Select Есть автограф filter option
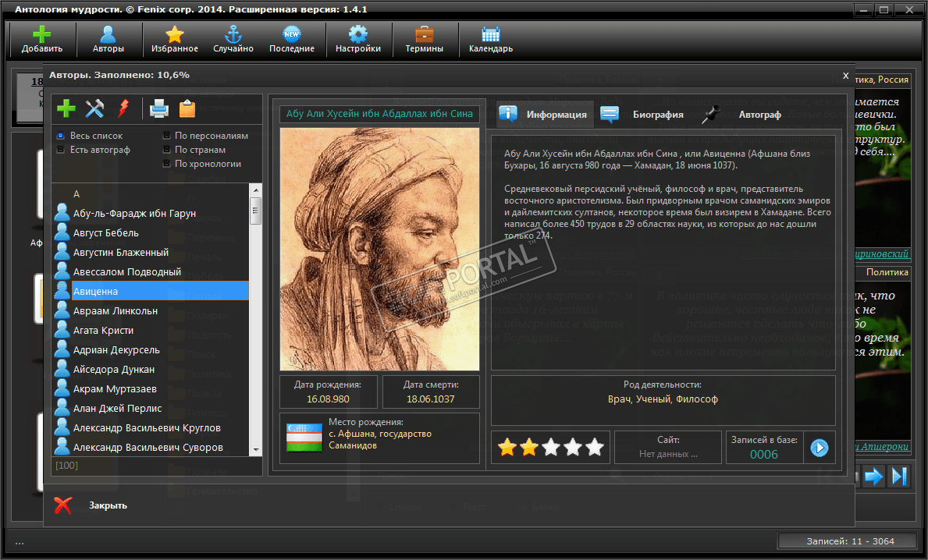 (x=61, y=150)
